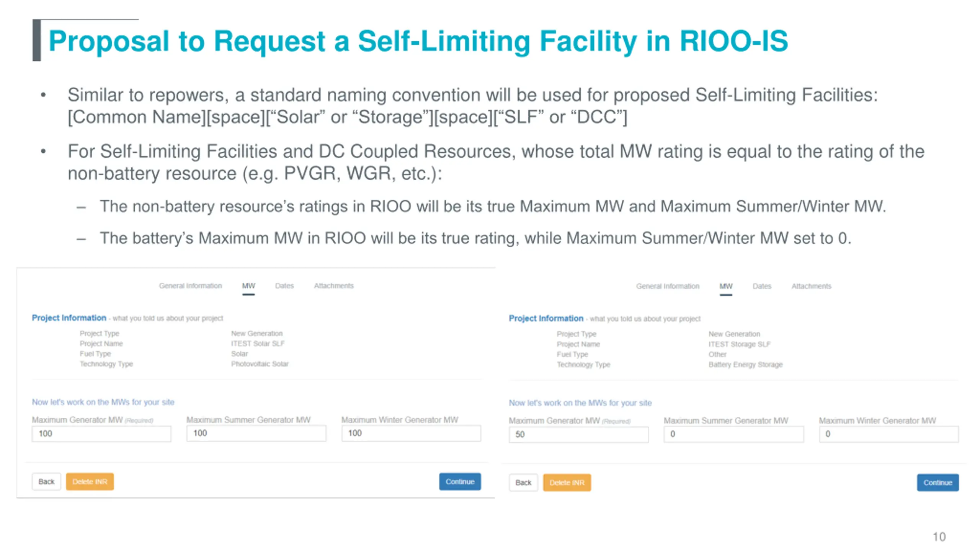This screenshot has height=551, width=980.
Task: Click Back button in Storage SLF form
Action: click(523, 483)
